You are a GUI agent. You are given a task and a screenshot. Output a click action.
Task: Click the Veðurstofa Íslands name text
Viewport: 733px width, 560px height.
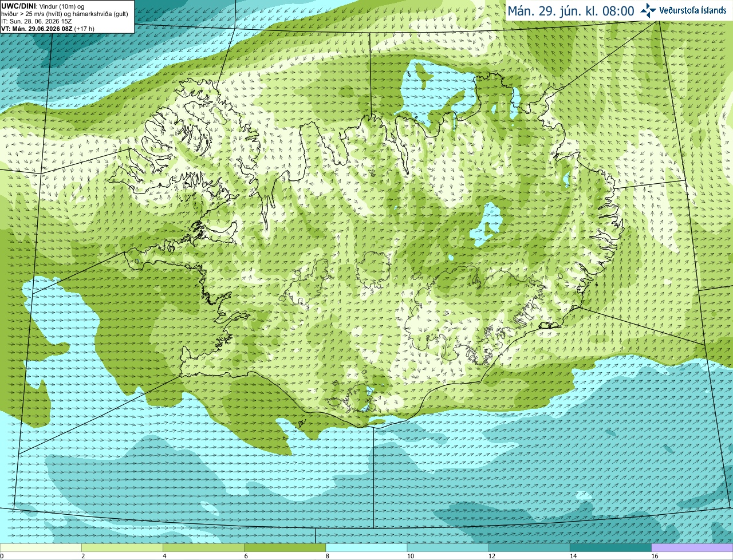[693, 10]
